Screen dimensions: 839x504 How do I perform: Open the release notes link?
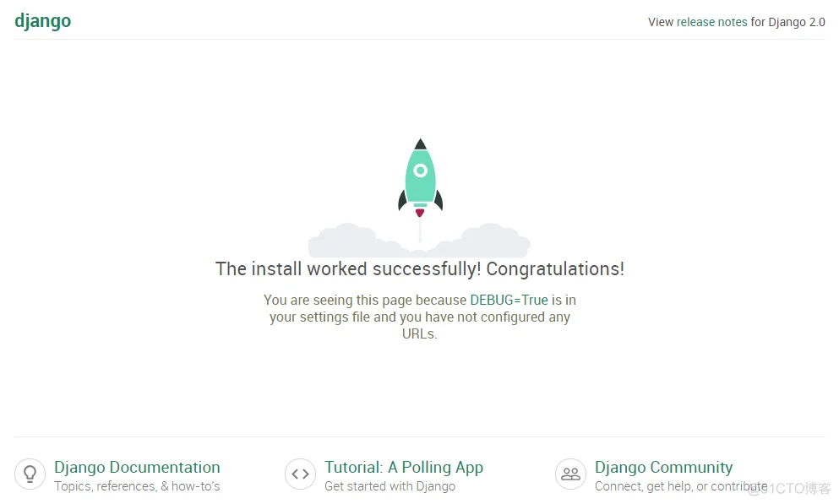pos(711,22)
